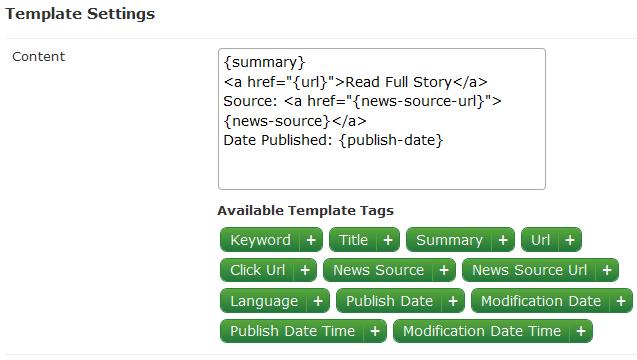Screen dimensions: 637x360
Task: Click the plus icon beside Url tag
Action: click(570, 240)
